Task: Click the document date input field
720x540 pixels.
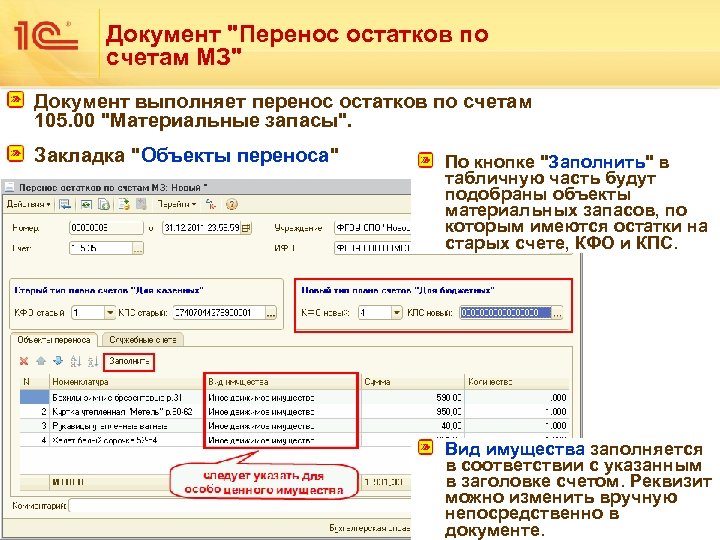Action: (201, 228)
